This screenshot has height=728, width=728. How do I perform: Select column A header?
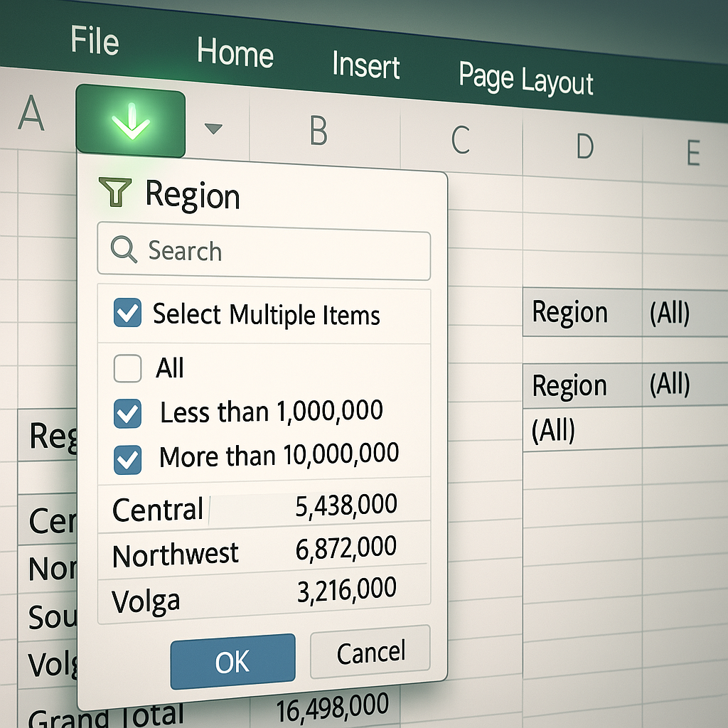(31, 113)
